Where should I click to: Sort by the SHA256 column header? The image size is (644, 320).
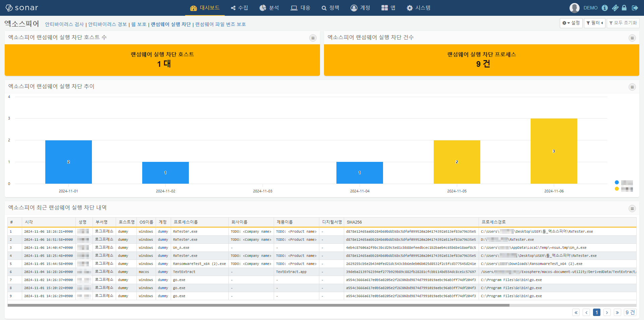tap(411, 222)
